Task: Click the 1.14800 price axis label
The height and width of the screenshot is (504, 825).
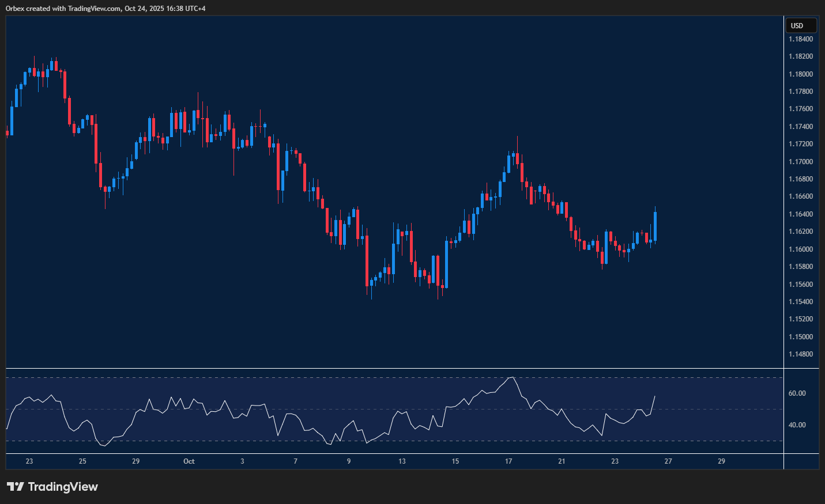Action: (801, 354)
